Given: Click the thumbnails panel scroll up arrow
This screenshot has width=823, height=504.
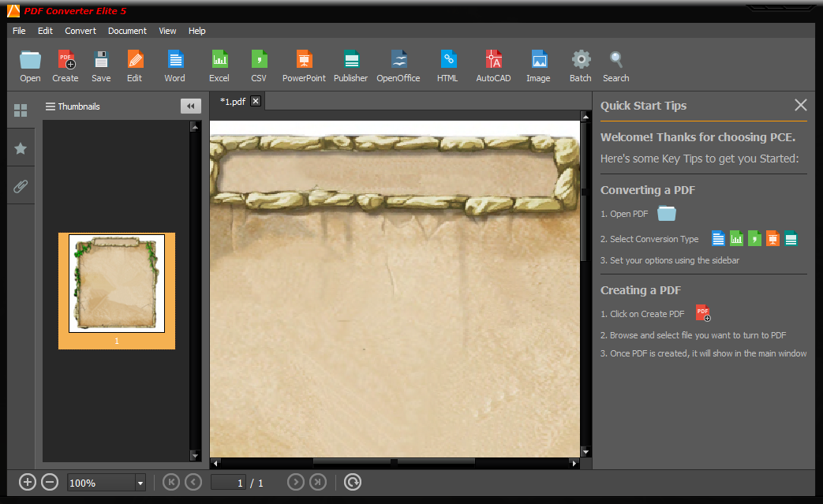Looking at the screenshot, I should [195, 127].
